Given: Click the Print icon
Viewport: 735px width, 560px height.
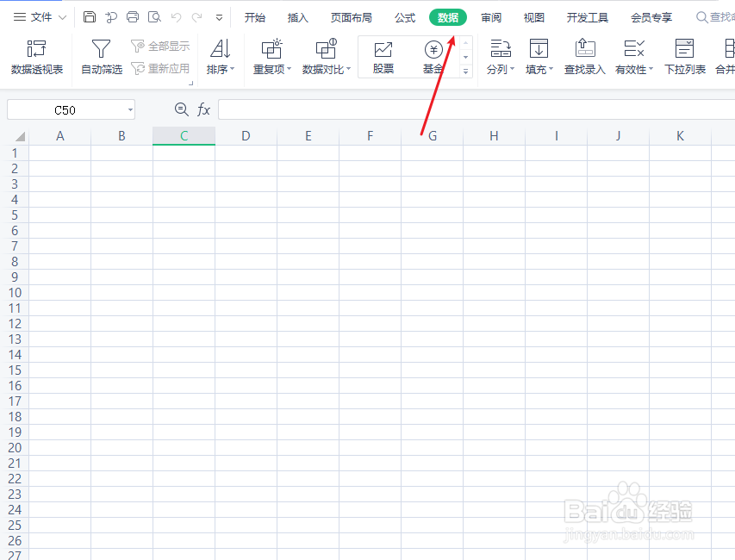Looking at the screenshot, I should pos(133,17).
